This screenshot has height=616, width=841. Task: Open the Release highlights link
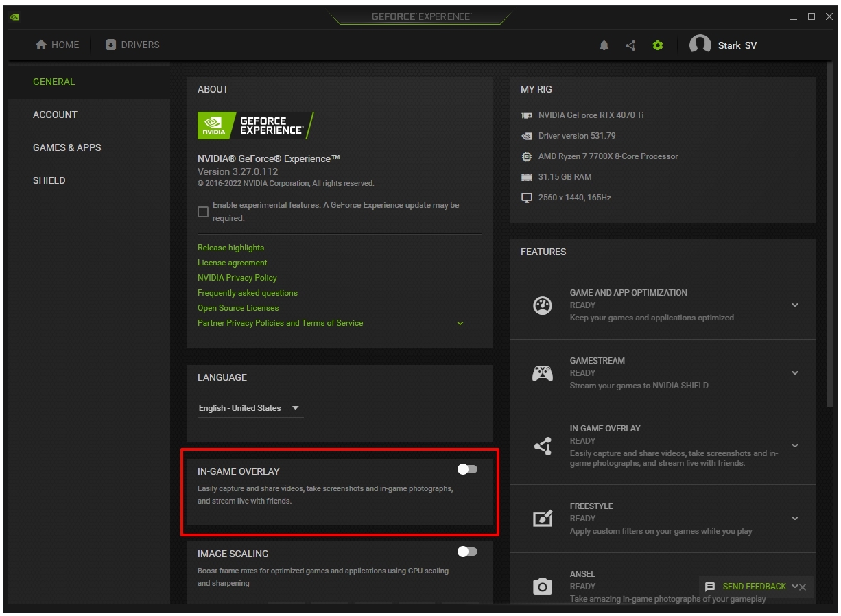(230, 248)
